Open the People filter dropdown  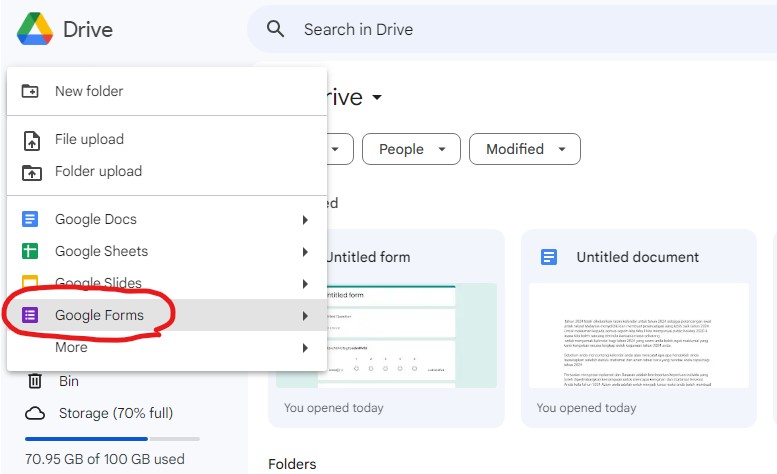click(x=411, y=149)
